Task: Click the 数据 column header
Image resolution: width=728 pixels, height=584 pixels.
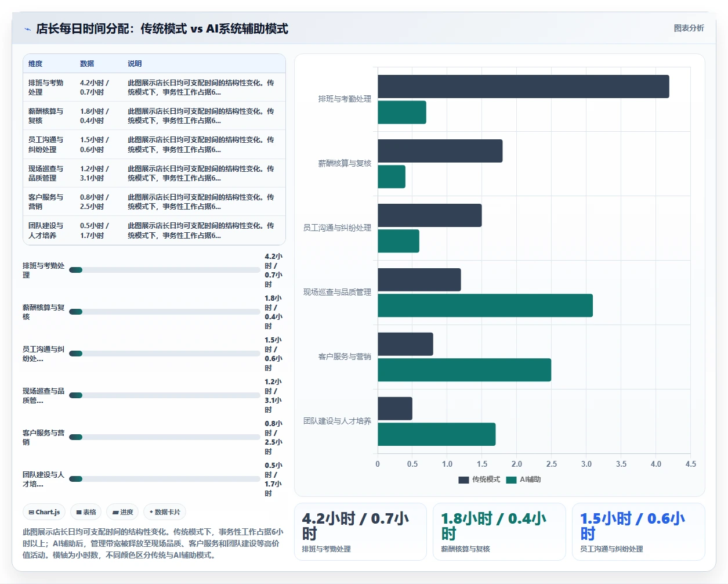Action: pyautogui.click(x=87, y=64)
